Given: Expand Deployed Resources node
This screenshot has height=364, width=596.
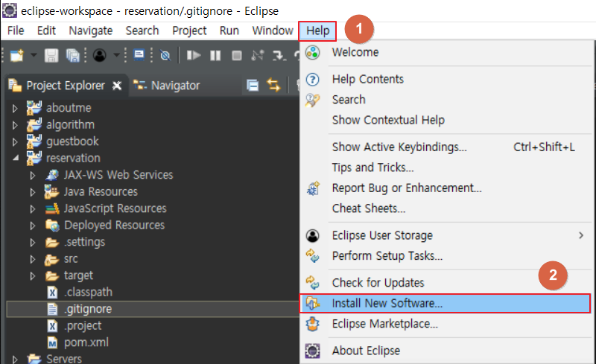Looking at the screenshot, I should (33, 226).
